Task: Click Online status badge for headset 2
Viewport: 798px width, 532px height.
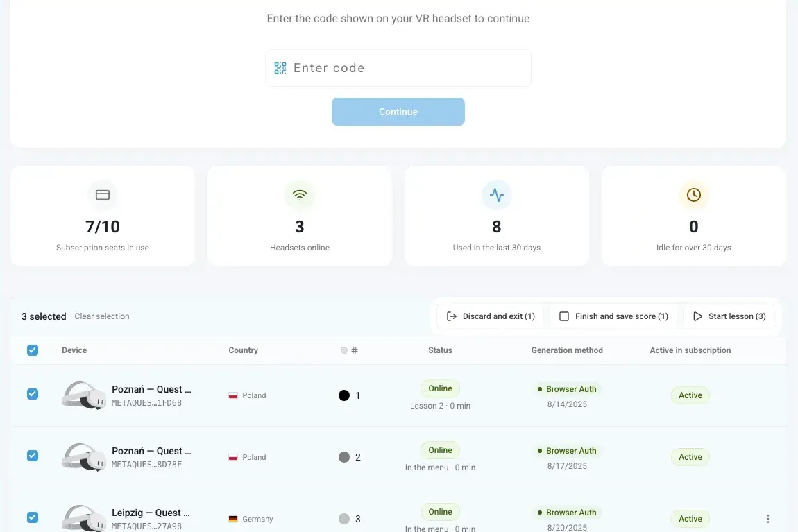Action: (x=440, y=450)
